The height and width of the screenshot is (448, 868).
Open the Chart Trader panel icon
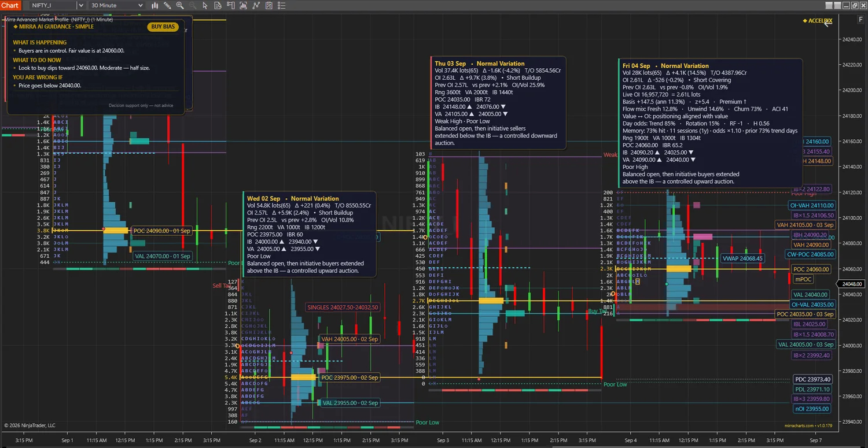(230, 5)
